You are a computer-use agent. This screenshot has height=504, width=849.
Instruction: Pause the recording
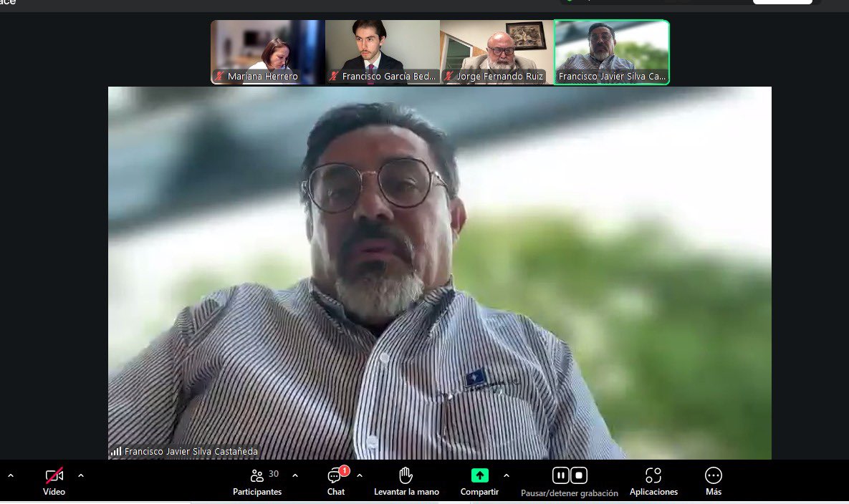(560, 475)
